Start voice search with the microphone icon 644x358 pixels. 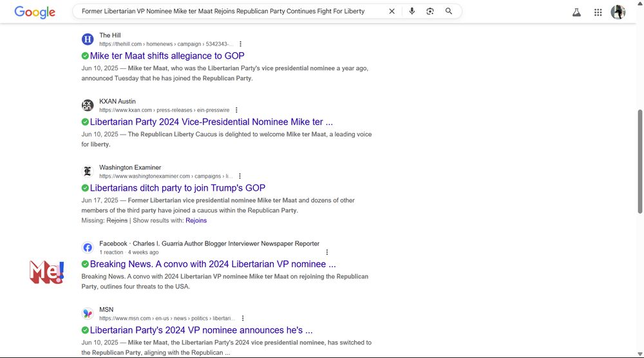pyautogui.click(x=412, y=12)
